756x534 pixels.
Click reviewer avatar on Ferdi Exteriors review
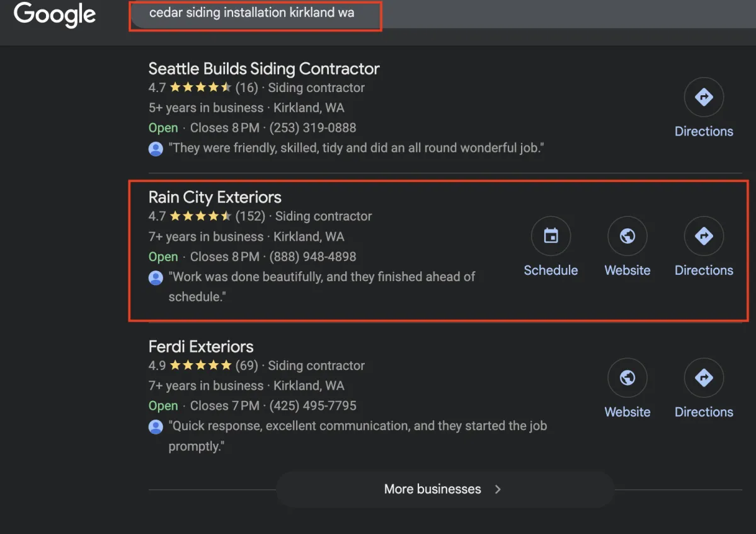pos(156,427)
